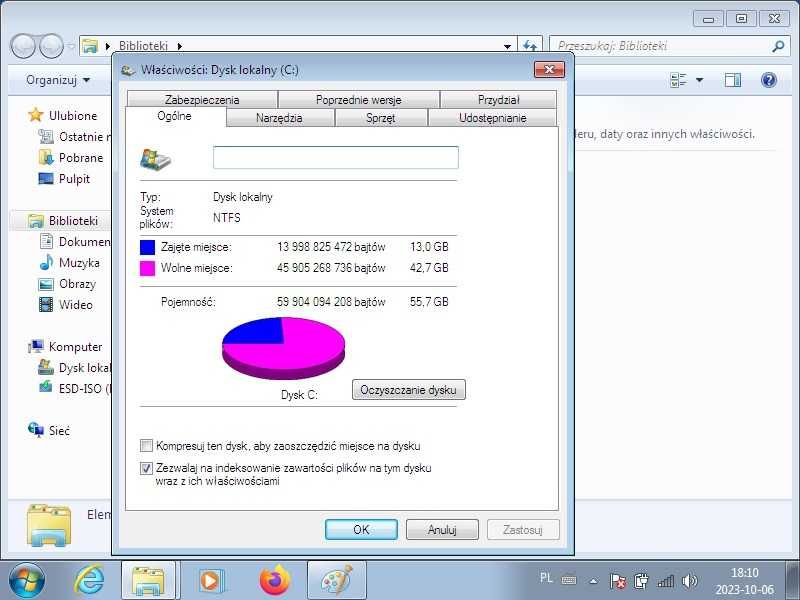Open the Organizuj dropdown menu
Viewport: 800px width, 600px height.
[58, 80]
